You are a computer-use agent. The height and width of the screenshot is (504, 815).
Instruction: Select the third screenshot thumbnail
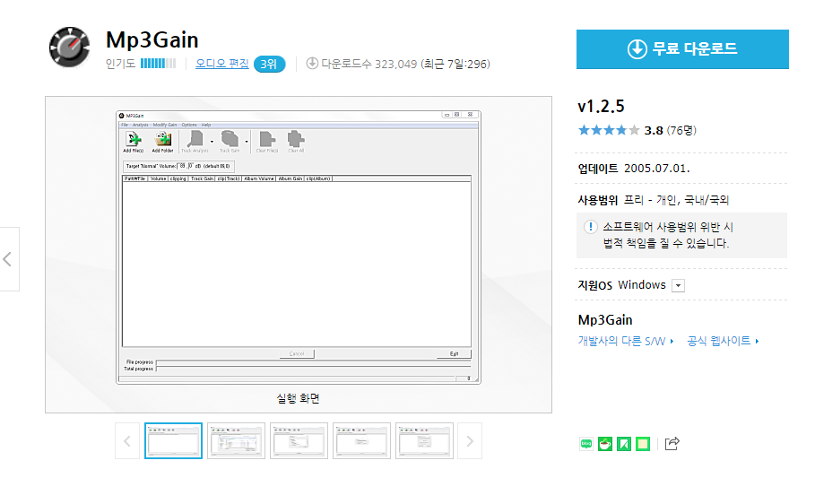(x=299, y=441)
